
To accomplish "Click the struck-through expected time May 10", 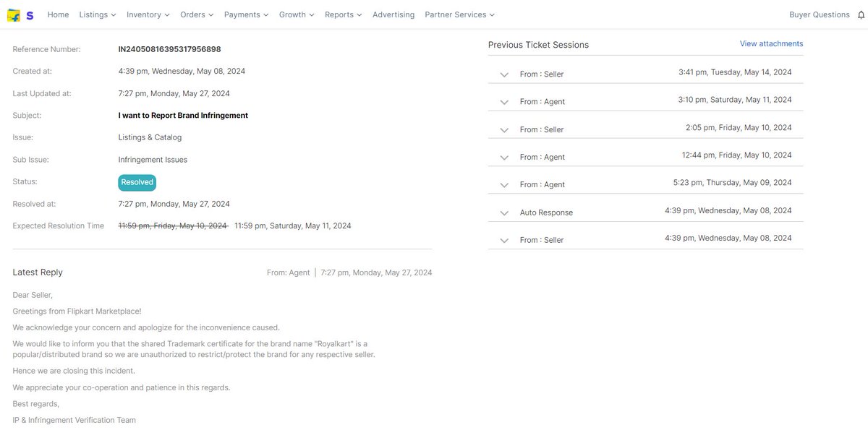I will [173, 226].
